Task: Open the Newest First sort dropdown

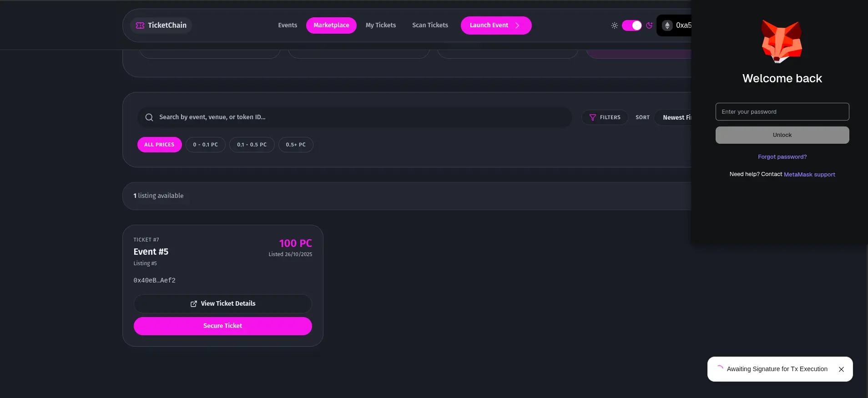Action: pos(673,117)
